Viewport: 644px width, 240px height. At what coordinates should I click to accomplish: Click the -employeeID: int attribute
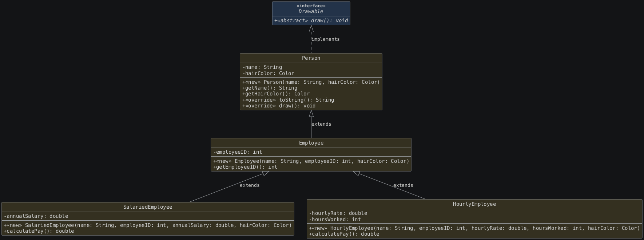pos(238,152)
